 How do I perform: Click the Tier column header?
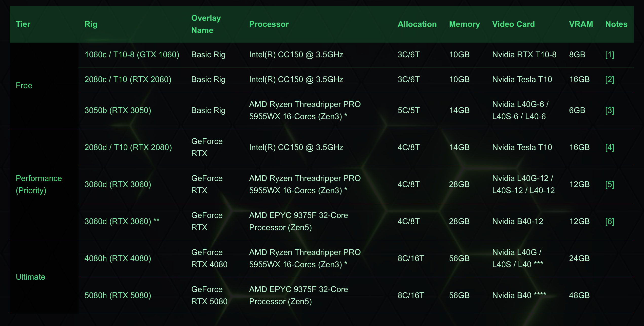(x=23, y=24)
